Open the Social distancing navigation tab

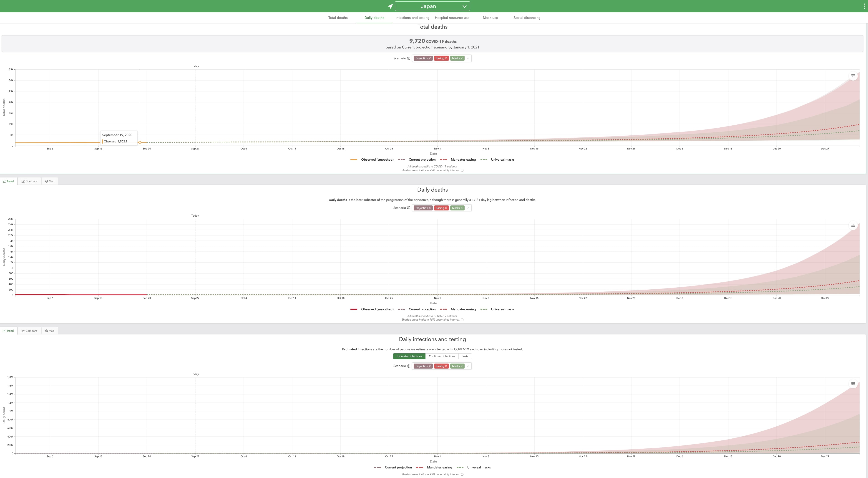click(x=527, y=18)
